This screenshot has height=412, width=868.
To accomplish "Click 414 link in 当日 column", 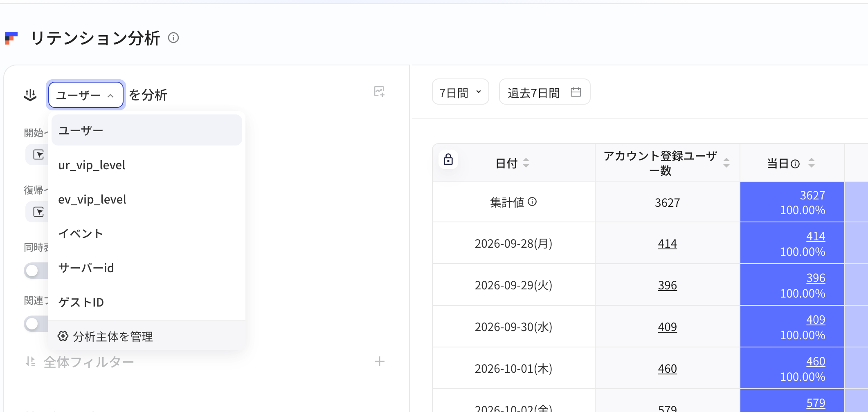I will (x=816, y=236).
